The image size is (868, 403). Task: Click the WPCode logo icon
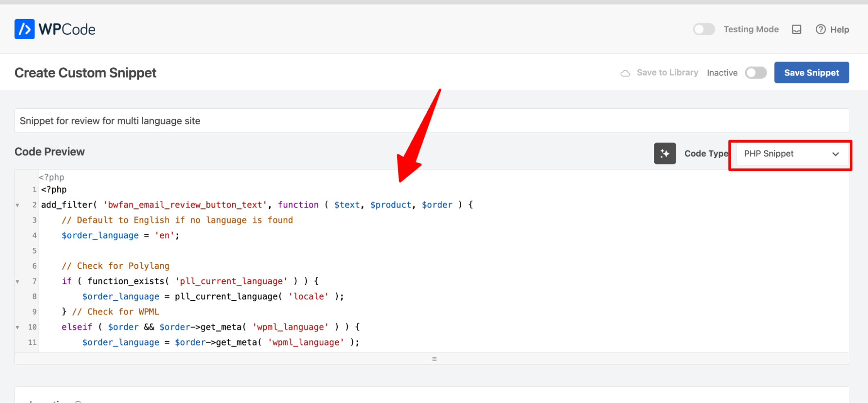tap(24, 29)
